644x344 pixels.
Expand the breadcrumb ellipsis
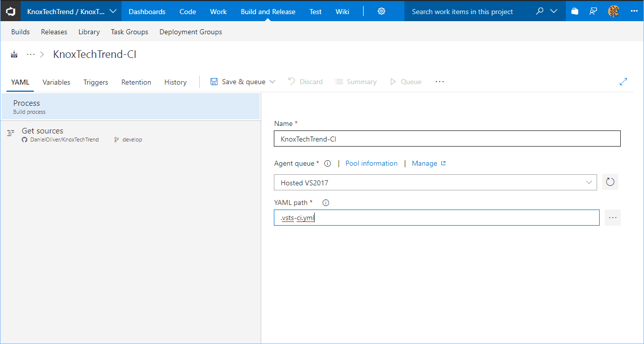[31, 54]
